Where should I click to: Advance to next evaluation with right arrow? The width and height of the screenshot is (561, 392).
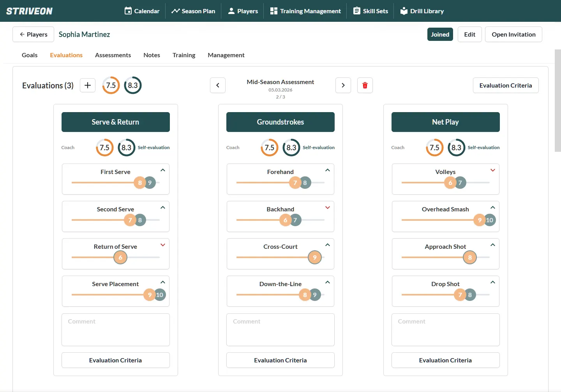343,85
